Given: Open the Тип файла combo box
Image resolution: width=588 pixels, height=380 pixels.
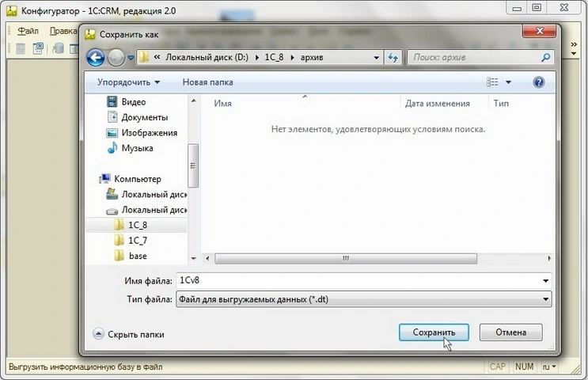Looking at the screenshot, I should 364,299.
